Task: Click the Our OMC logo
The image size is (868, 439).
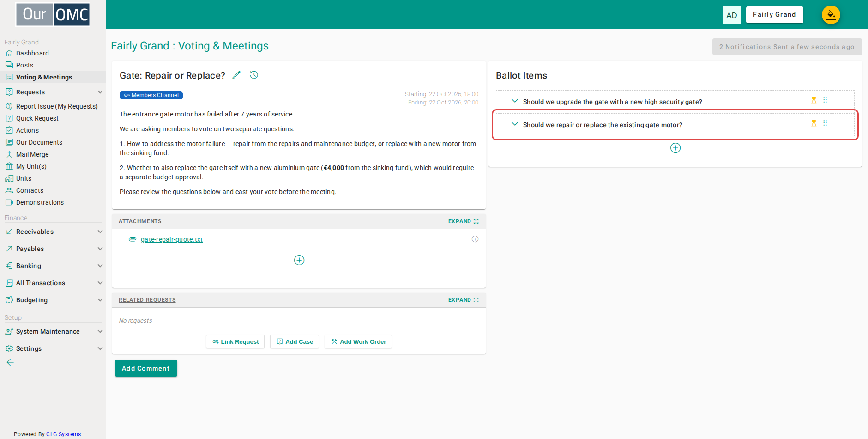Action: pos(53,15)
